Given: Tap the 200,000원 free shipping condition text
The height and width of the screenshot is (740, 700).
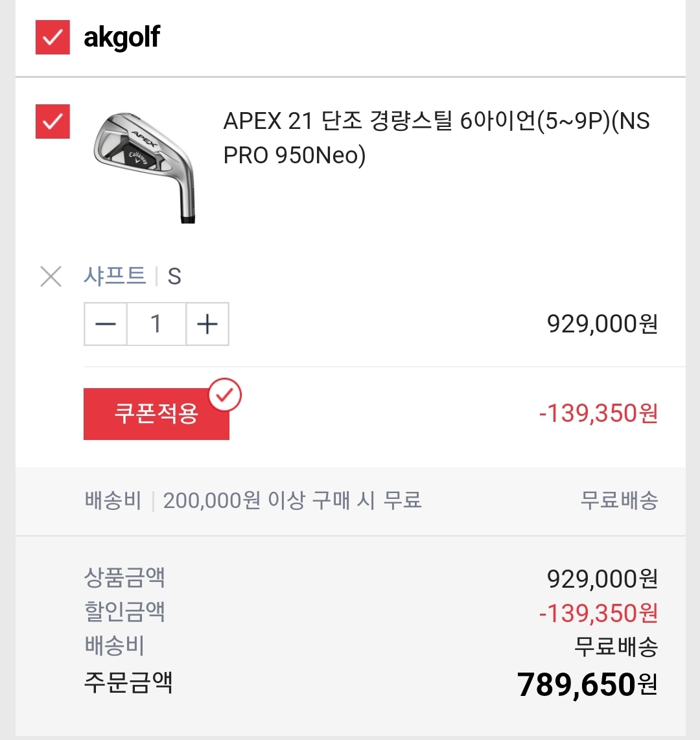Looking at the screenshot, I should pyautogui.click(x=292, y=500).
